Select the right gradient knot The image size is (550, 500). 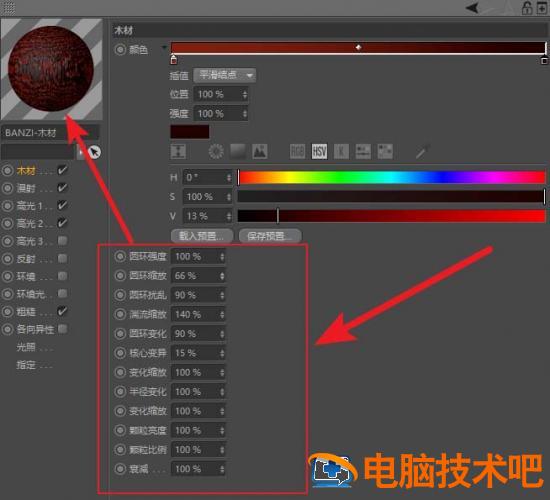tap(544, 60)
